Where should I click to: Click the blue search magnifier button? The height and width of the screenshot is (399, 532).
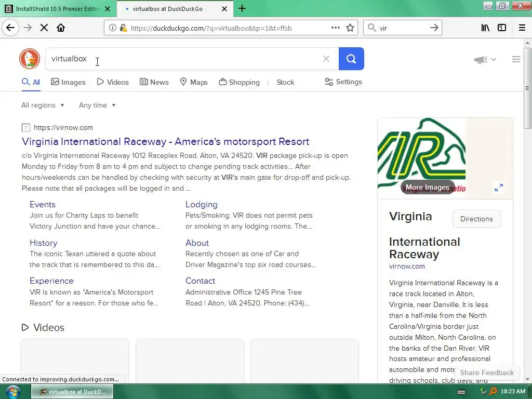point(351,59)
